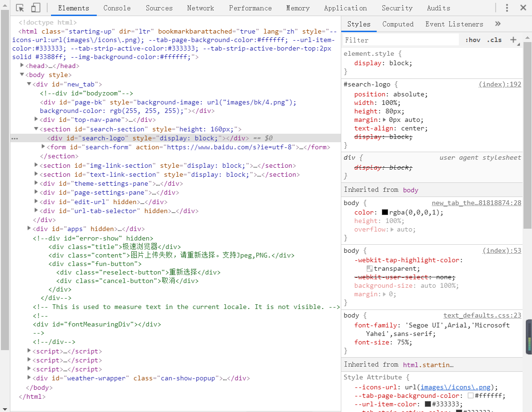Collapse the body element node
The height and width of the screenshot is (412, 532).
[22, 74]
